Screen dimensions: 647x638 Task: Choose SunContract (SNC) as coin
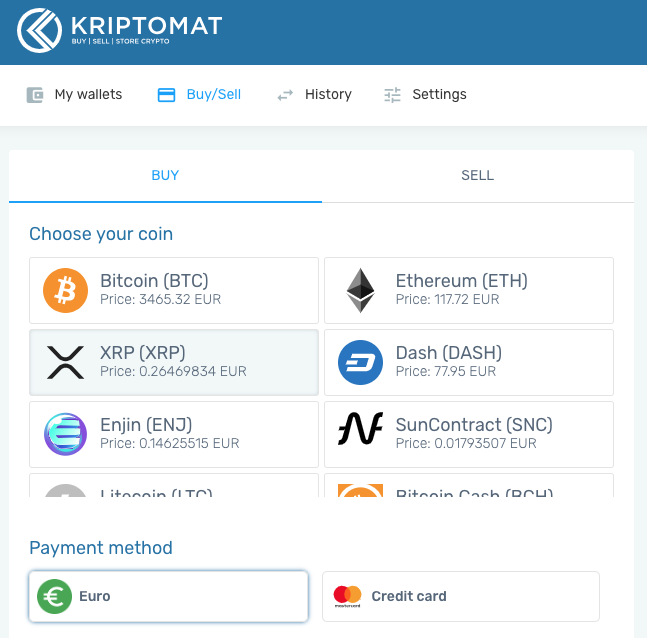tap(469, 435)
